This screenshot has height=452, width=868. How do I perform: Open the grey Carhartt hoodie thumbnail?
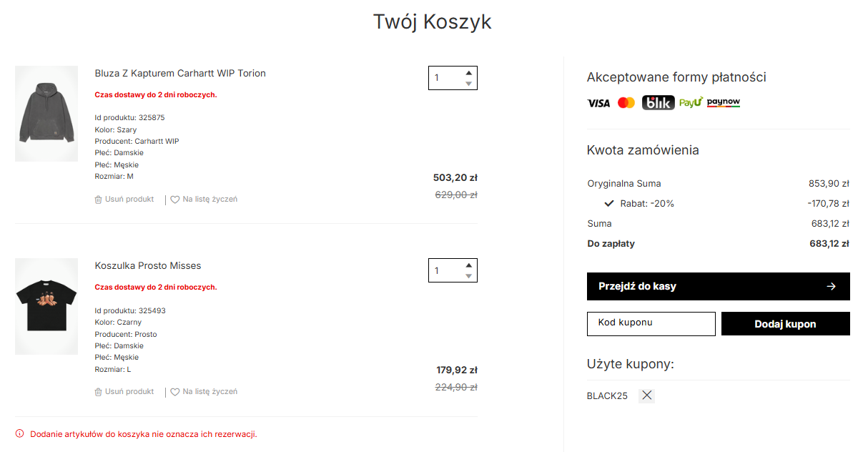pos(46,114)
